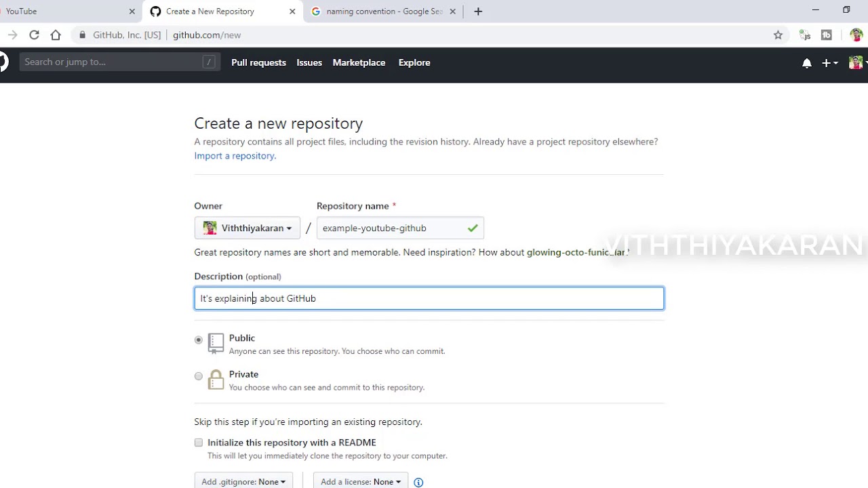Click the Chrome profile avatar
The image size is (868, 488).
pyautogui.click(x=856, y=35)
